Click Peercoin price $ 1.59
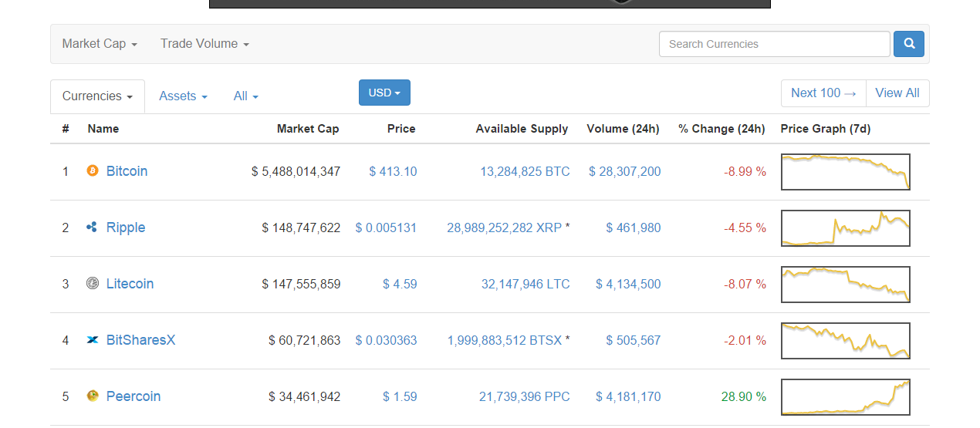This screenshot has height=428, width=980. (400, 396)
